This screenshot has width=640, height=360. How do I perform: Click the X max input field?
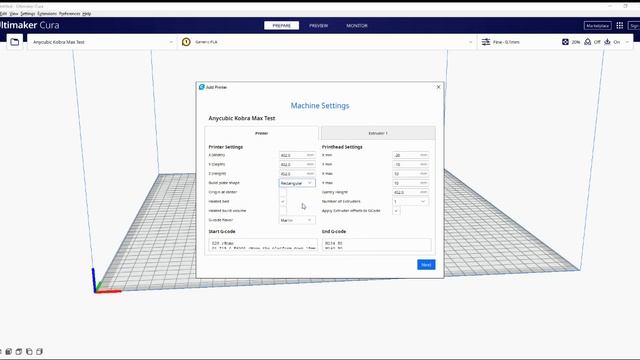click(411, 174)
